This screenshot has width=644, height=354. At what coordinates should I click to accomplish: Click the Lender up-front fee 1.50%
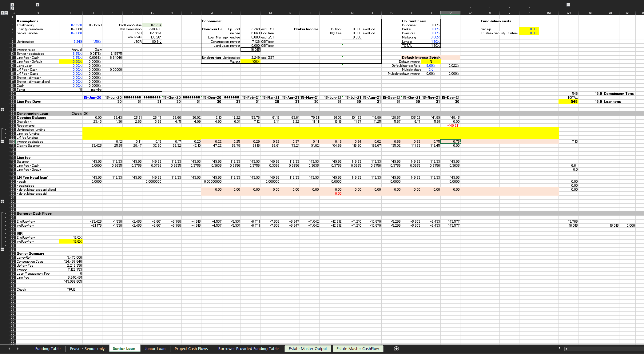(x=431, y=42)
